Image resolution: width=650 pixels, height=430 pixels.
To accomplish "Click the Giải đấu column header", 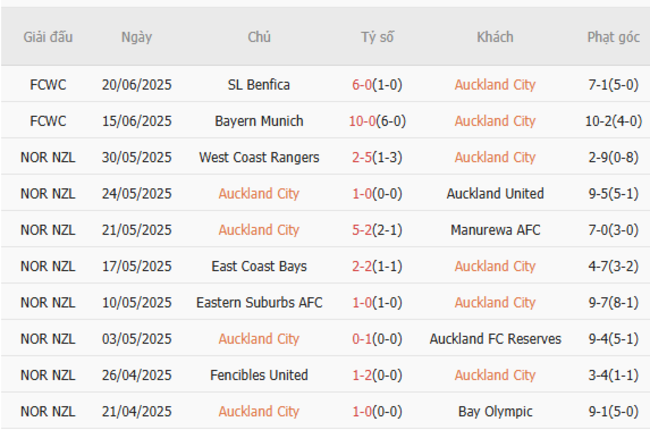I will tap(49, 37).
